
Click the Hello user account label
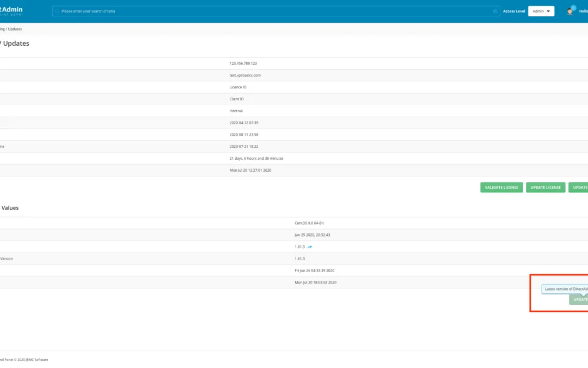point(584,11)
